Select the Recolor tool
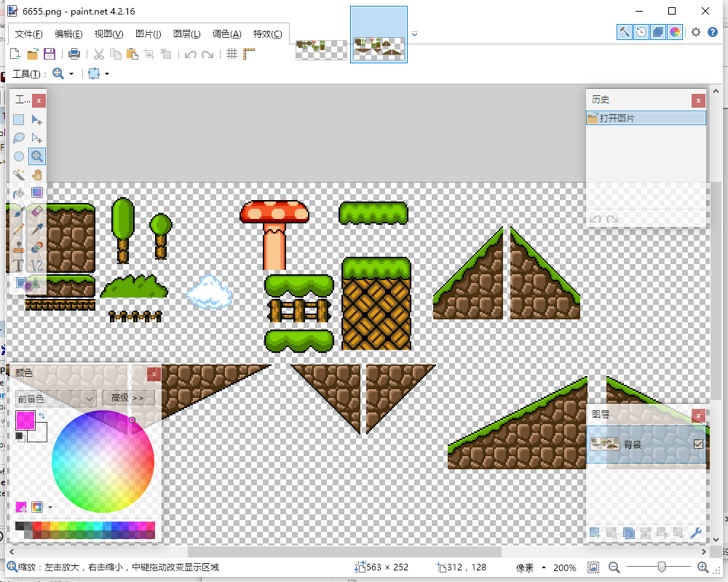Image resolution: width=728 pixels, height=582 pixels. pos(36,247)
